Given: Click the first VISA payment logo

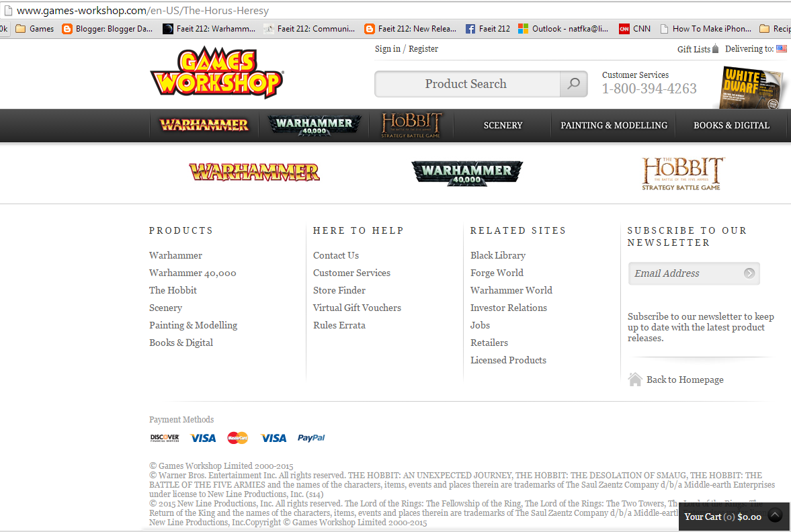Looking at the screenshot, I should pos(203,438).
